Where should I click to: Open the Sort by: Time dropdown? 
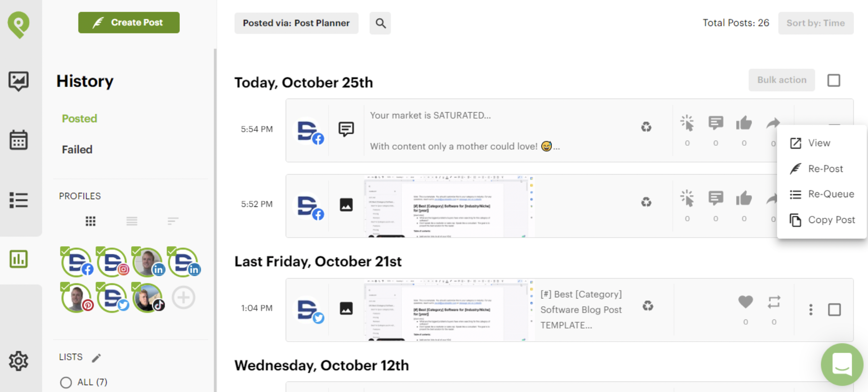click(815, 23)
